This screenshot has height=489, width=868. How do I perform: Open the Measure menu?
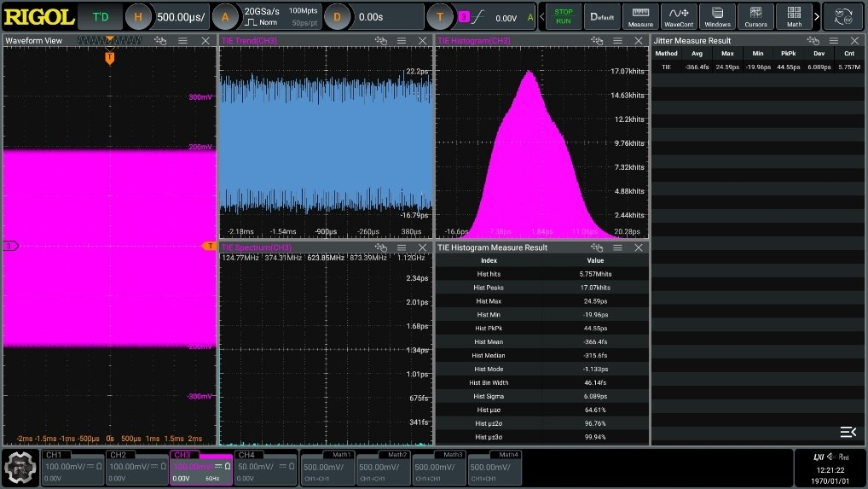(x=640, y=16)
